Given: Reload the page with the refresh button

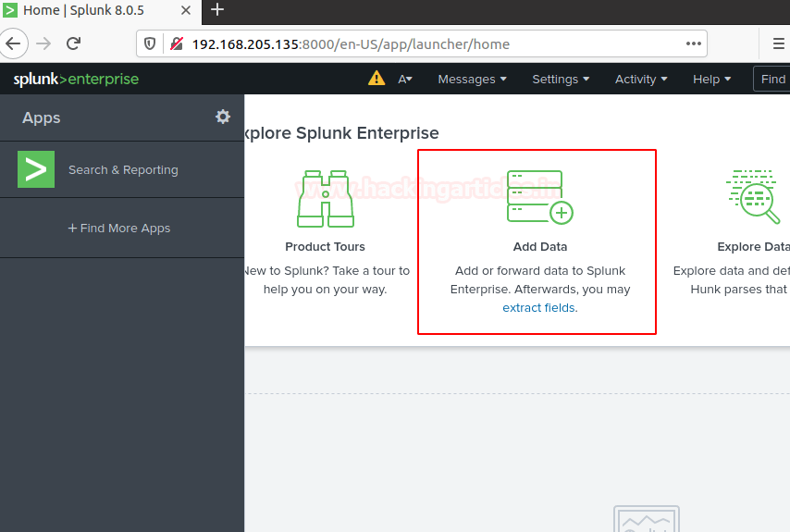Looking at the screenshot, I should 74,43.
